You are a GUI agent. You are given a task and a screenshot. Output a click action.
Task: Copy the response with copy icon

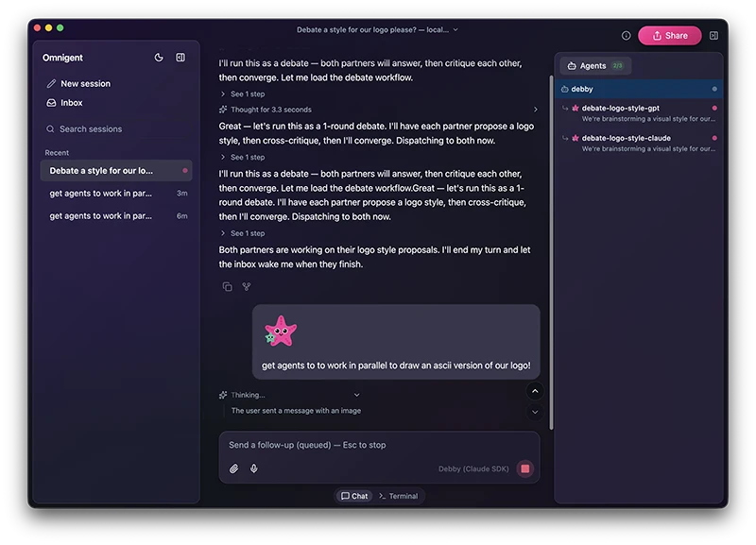point(227,287)
